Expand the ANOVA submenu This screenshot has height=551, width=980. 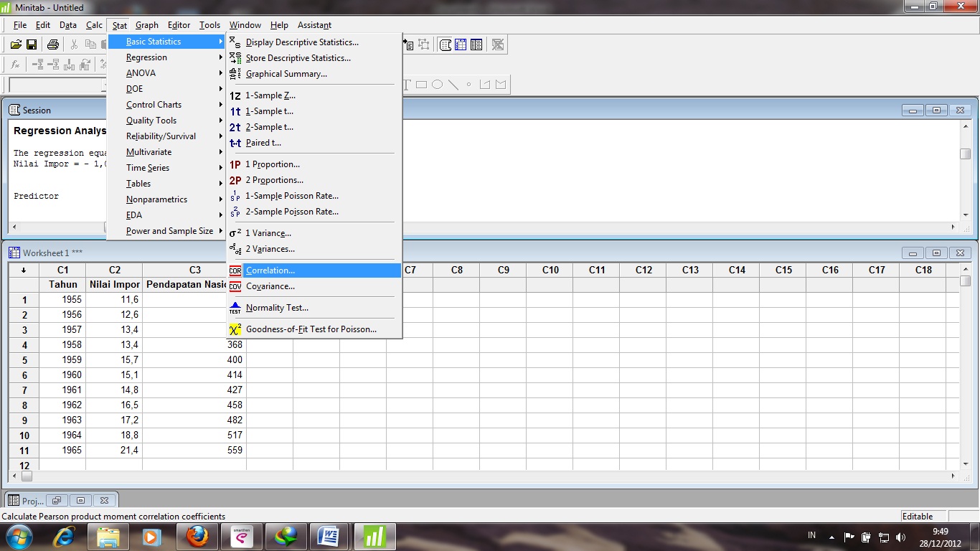[x=166, y=73]
